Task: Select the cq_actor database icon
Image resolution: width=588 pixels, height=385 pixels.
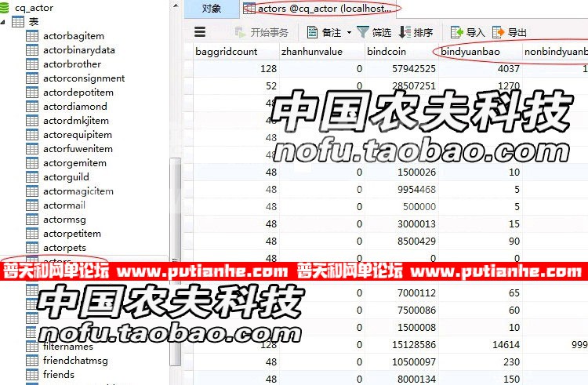Action: [x=5, y=8]
